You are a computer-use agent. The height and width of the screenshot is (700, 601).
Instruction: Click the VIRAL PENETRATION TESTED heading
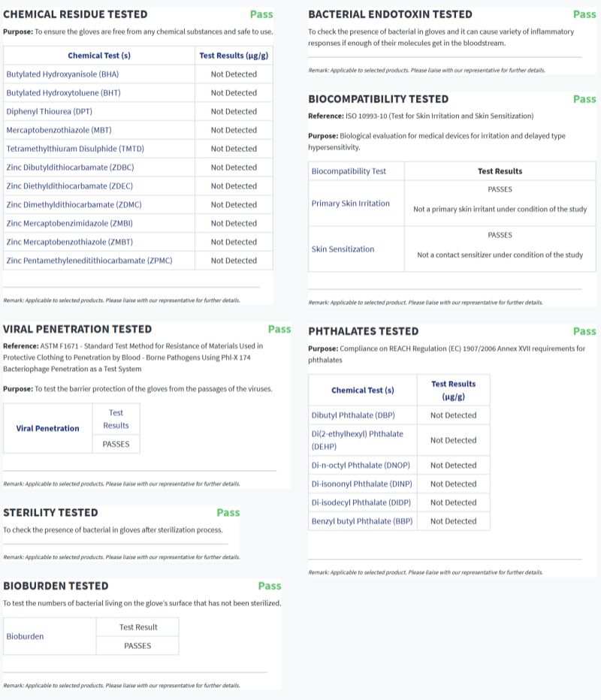click(77, 329)
